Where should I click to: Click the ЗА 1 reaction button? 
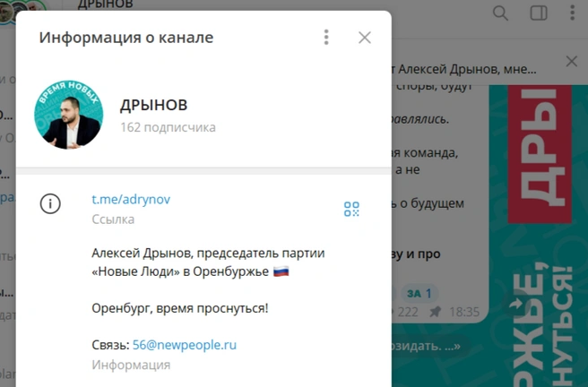419,293
